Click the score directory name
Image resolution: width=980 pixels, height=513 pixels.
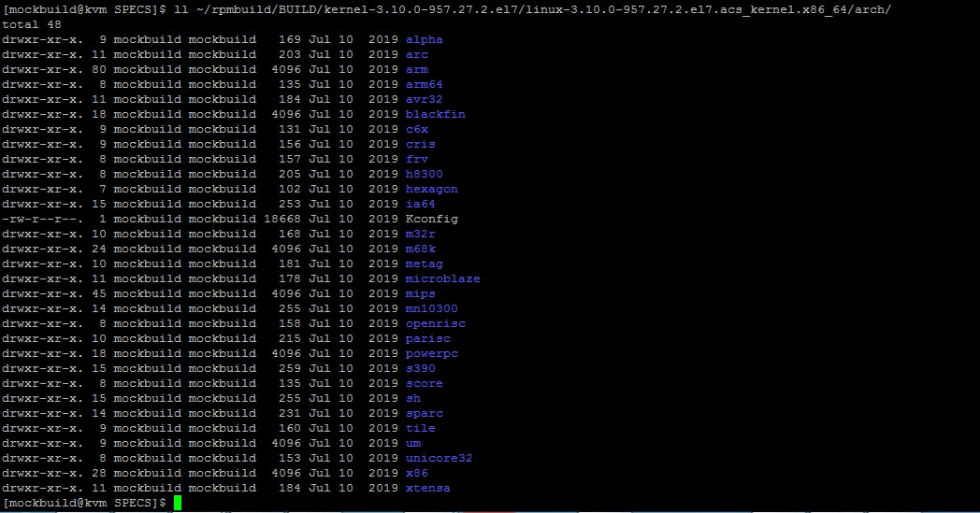[x=424, y=384]
